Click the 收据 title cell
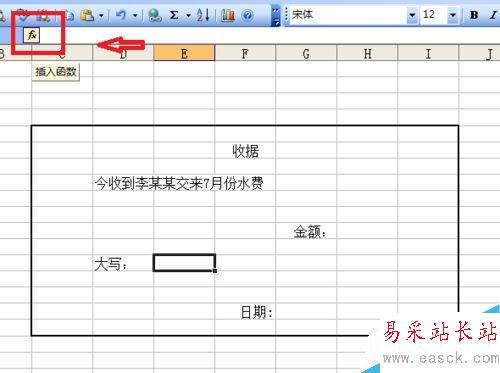Screen dimensions: 500x373 [246, 151]
